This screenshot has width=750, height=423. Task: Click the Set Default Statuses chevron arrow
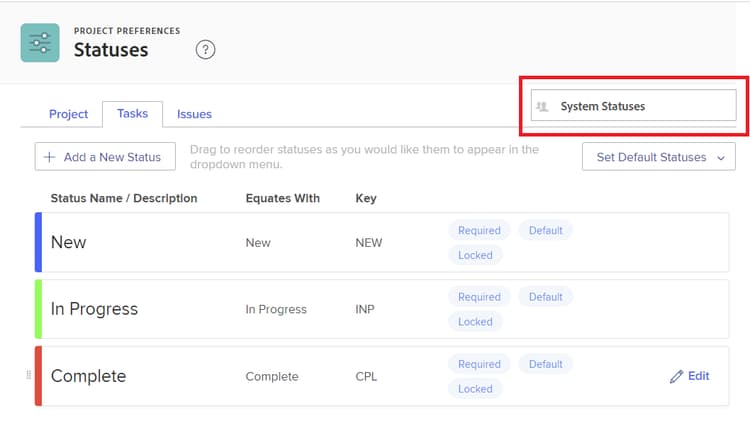click(x=721, y=158)
